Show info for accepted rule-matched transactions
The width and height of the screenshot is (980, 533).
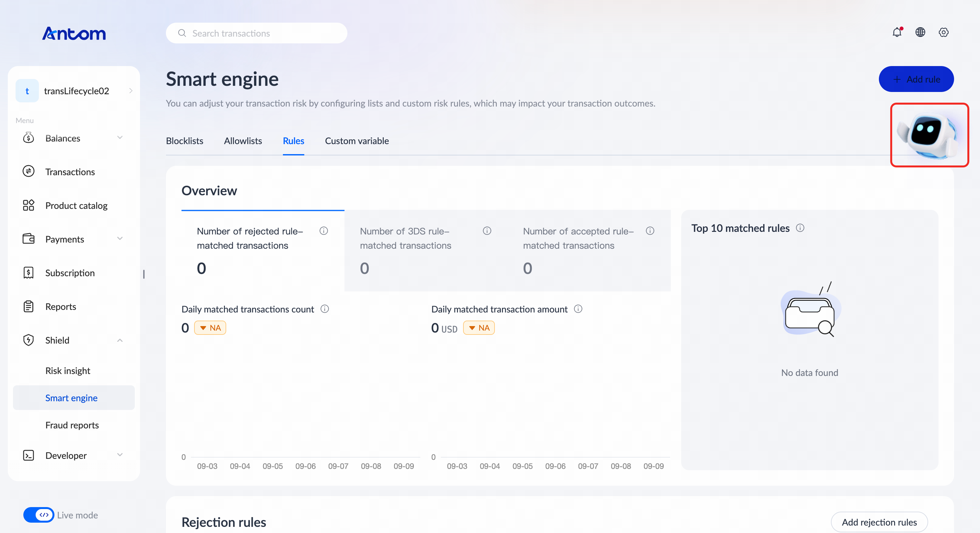click(x=650, y=231)
